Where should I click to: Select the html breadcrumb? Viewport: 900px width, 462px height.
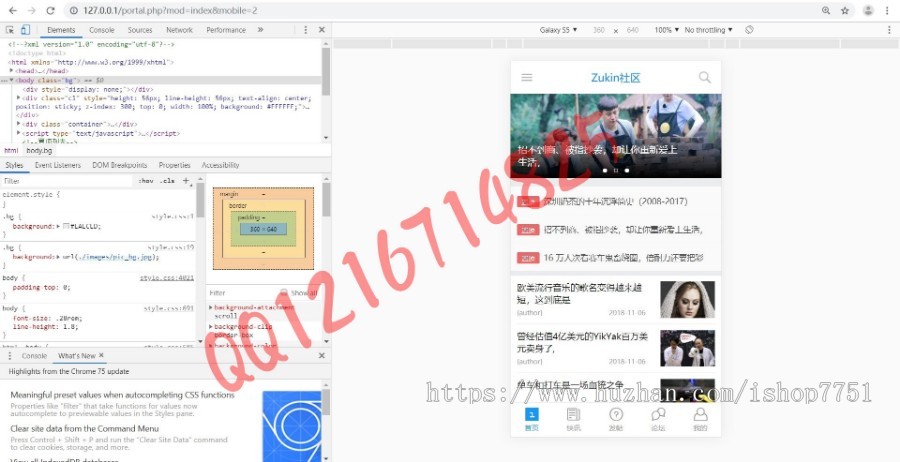[11, 150]
